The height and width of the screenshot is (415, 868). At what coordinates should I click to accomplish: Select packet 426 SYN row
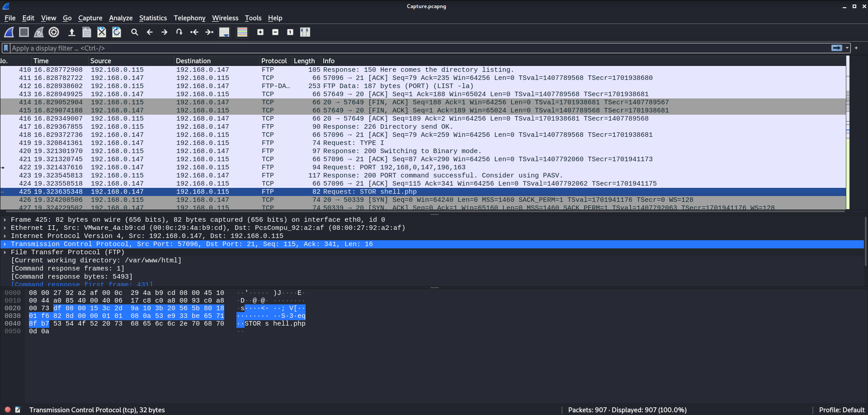423,200
